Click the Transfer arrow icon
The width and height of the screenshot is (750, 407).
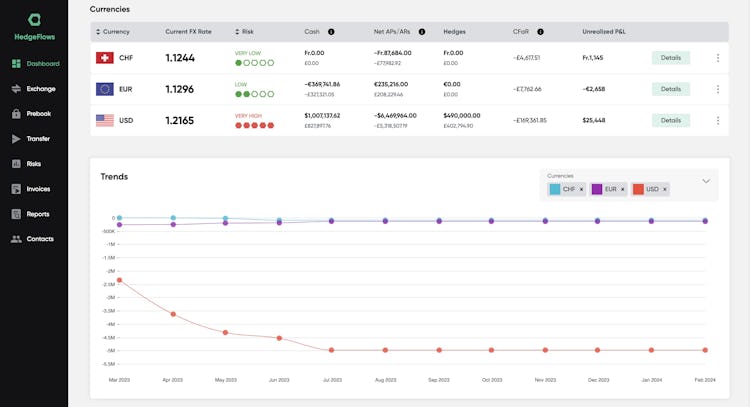pyautogui.click(x=16, y=139)
